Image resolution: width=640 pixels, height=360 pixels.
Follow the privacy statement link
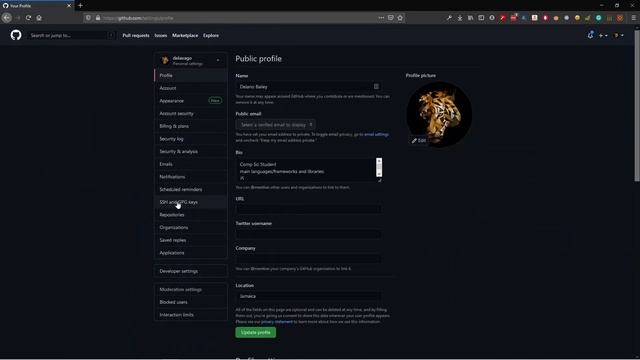point(277,322)
